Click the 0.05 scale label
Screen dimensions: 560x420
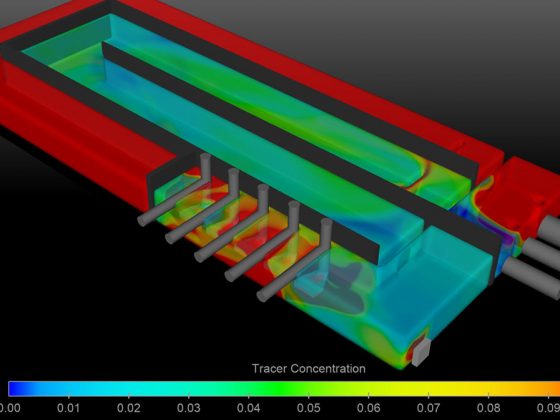309,408
